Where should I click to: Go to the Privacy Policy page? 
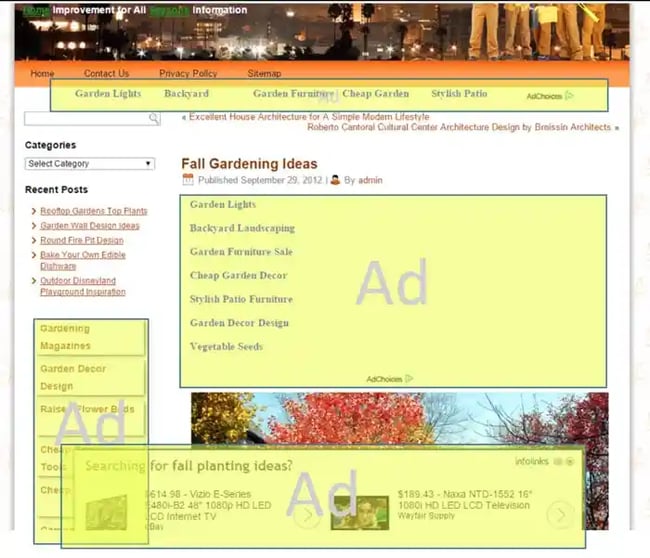tap(188, 73)
